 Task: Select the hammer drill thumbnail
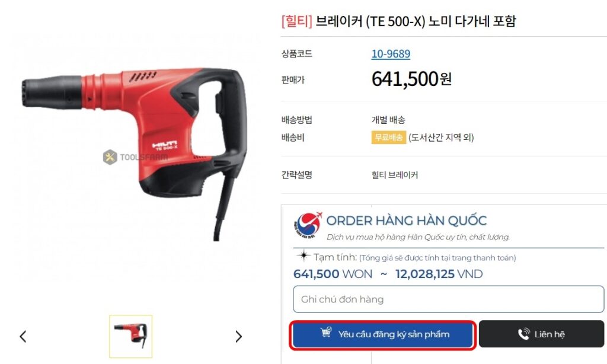coord(131,336)
